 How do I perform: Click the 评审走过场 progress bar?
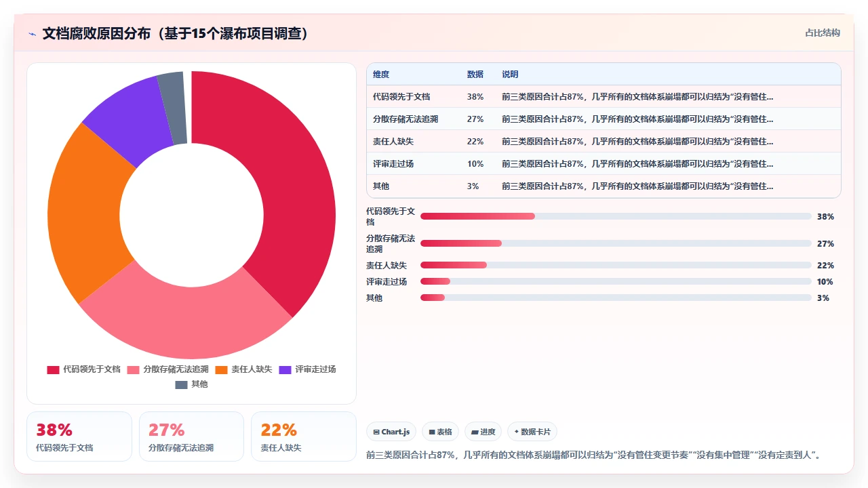(x=616, y=281)
